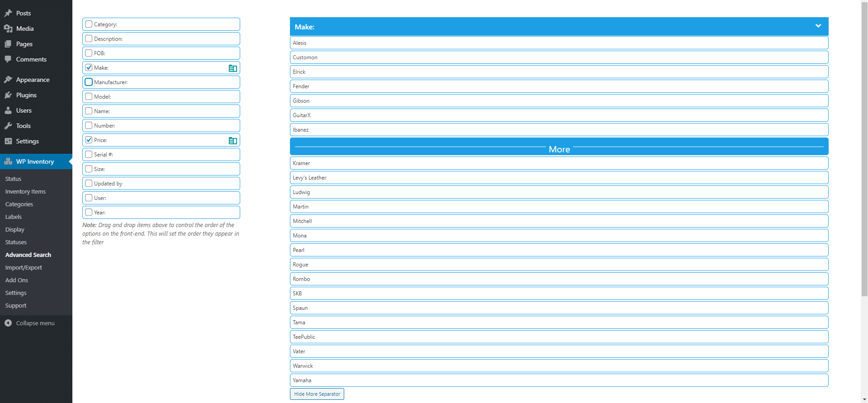Click the Media icon in sidebar
Image resolution: width=868 pixels, height=403 pixels.
pos(8,28)
